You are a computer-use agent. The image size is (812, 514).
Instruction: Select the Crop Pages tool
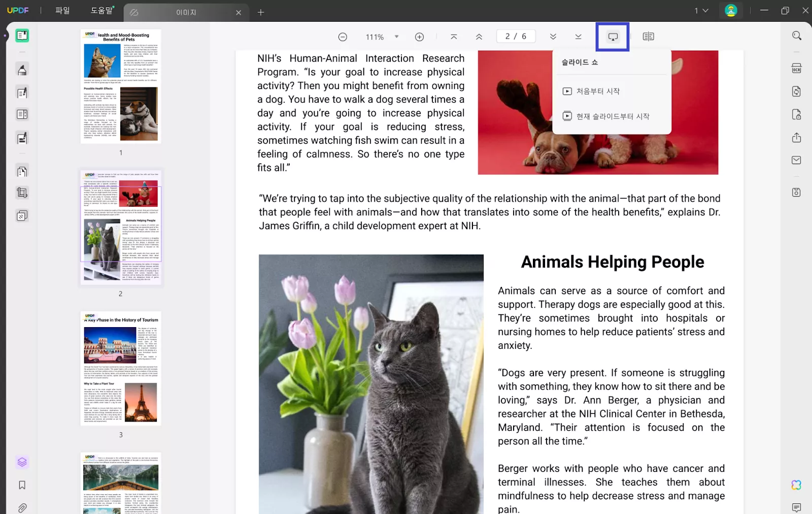click(22, 193)
